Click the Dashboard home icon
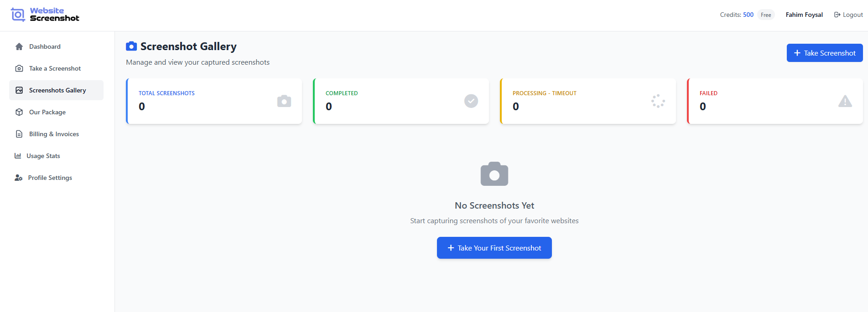This screenshot has height=312, width=868. (x=19, y=46)
